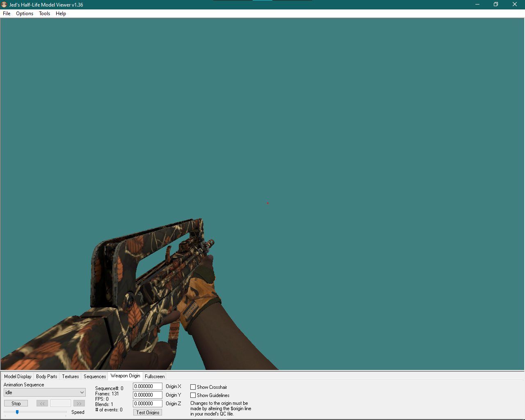Image resolution: width=525 pixels, height=420 pixels.
Task: Click the '# of events: 0' readout
Action: [x=109, y=410]
